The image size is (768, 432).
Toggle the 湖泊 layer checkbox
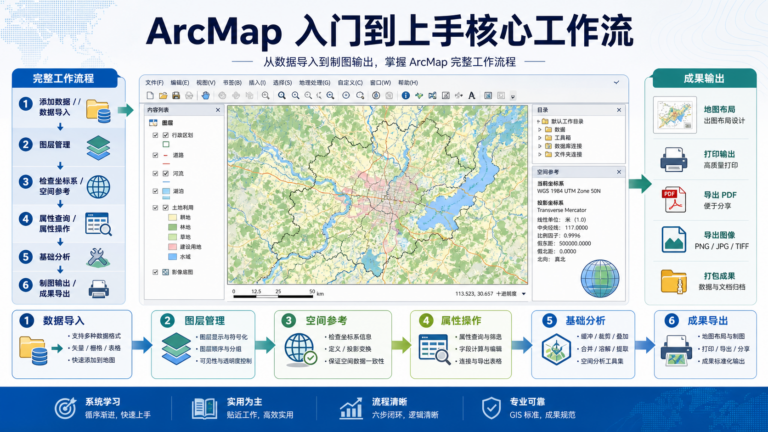tap(155, 191)
